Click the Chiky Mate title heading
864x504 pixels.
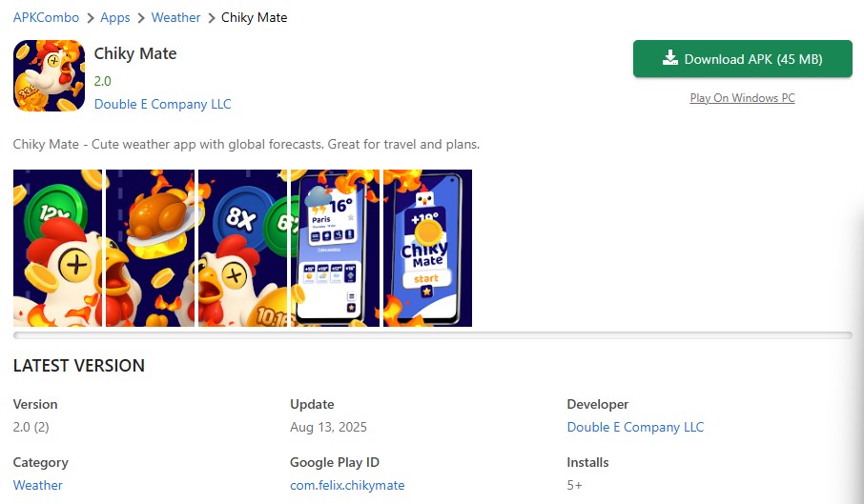coord(135,53)
